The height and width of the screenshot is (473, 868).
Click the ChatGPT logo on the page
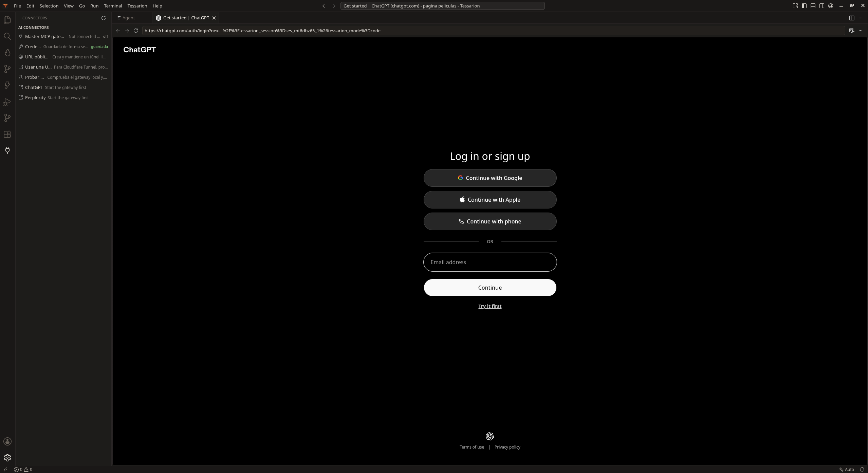coord(140,50)
